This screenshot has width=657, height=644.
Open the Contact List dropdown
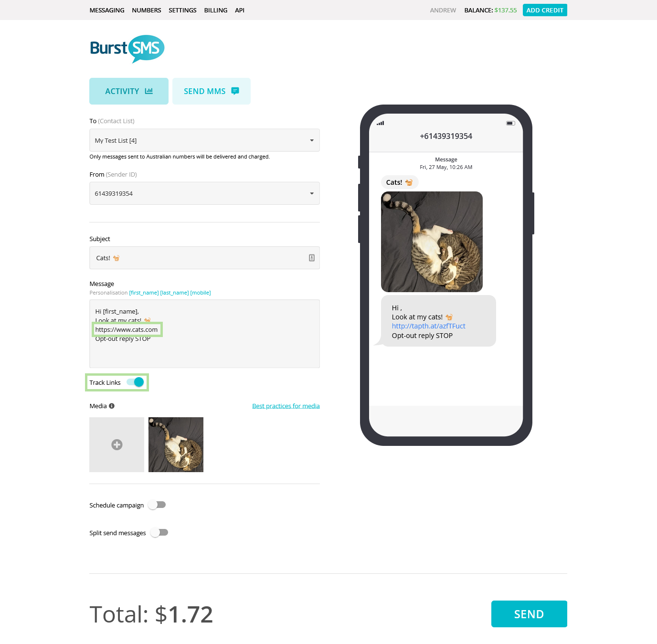point(204,140)
